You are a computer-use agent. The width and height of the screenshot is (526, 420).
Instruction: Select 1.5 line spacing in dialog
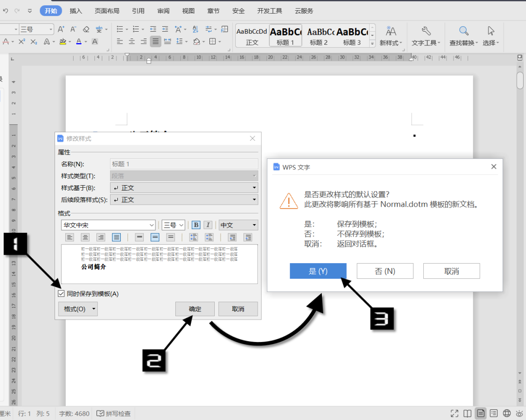[x=155, y=237]
